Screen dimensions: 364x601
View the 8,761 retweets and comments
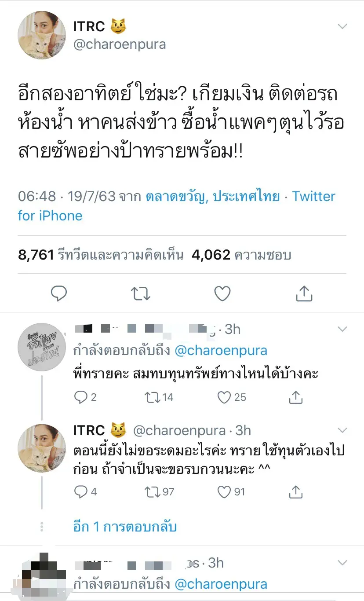(101, 255)
